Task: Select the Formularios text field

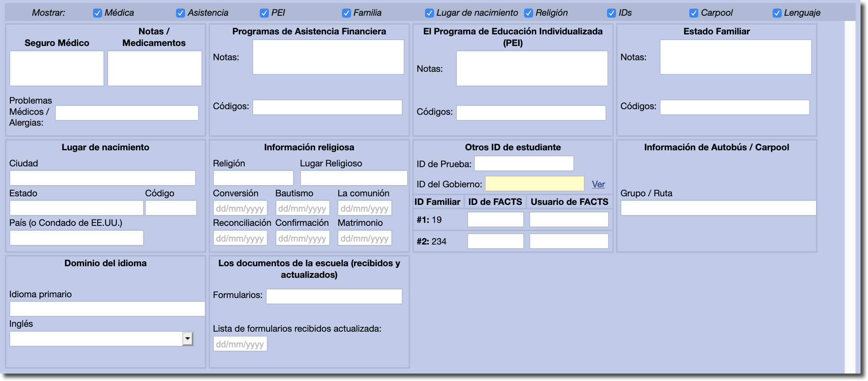Action: click(x=334, y=296)
